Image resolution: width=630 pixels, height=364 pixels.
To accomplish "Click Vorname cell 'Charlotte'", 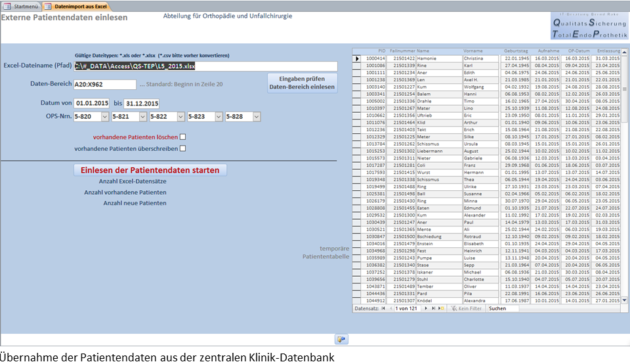I will pyautogui.click(x=480, y=279).
